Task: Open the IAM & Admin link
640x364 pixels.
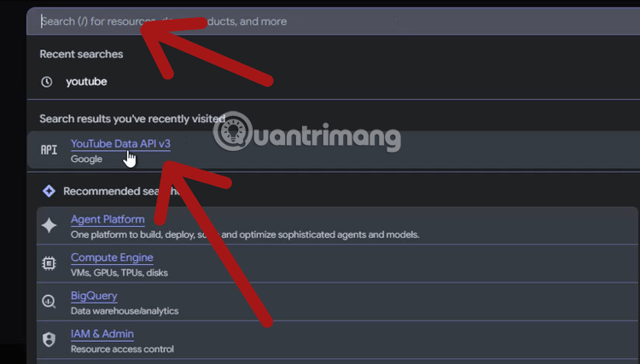Action: 102,334
